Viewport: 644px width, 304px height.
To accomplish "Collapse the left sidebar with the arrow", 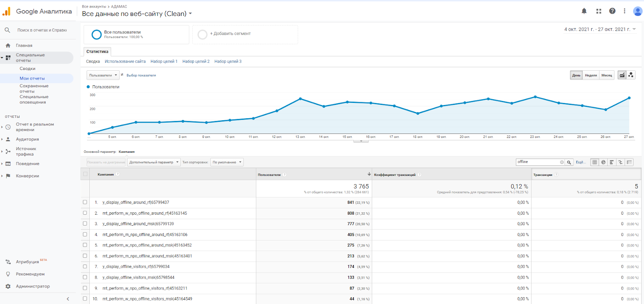I will click(x=68, y=299).
